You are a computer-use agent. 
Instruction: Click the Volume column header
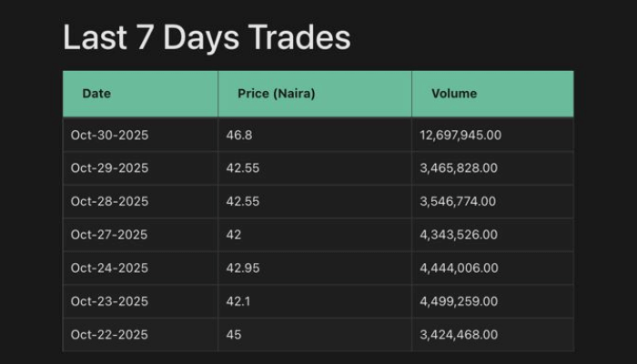click(x=454, y=94)
